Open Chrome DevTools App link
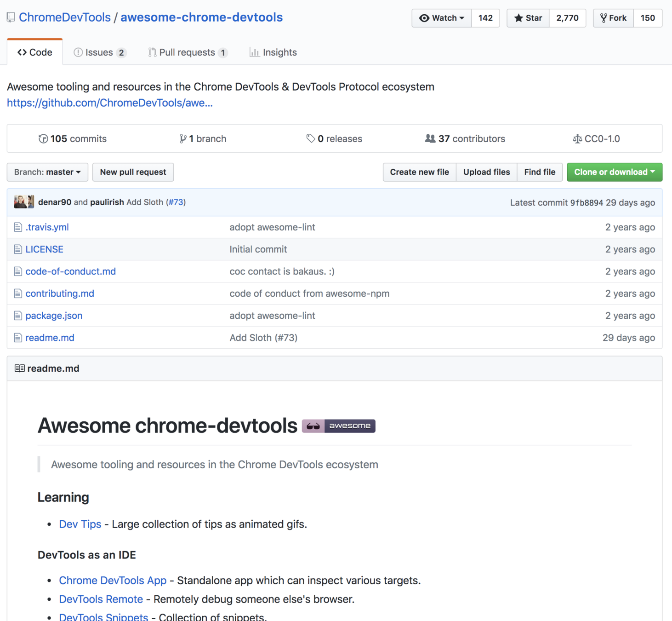672x621 pixels. click(x=113, y=581)
